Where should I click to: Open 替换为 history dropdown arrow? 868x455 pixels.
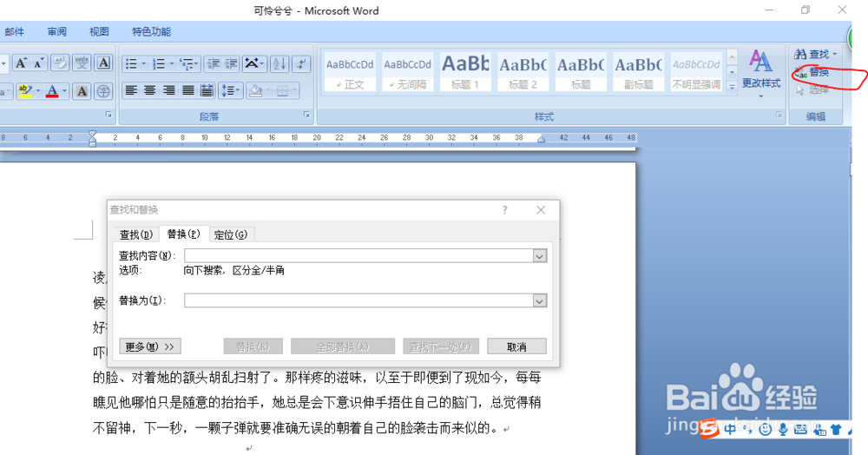540,300
